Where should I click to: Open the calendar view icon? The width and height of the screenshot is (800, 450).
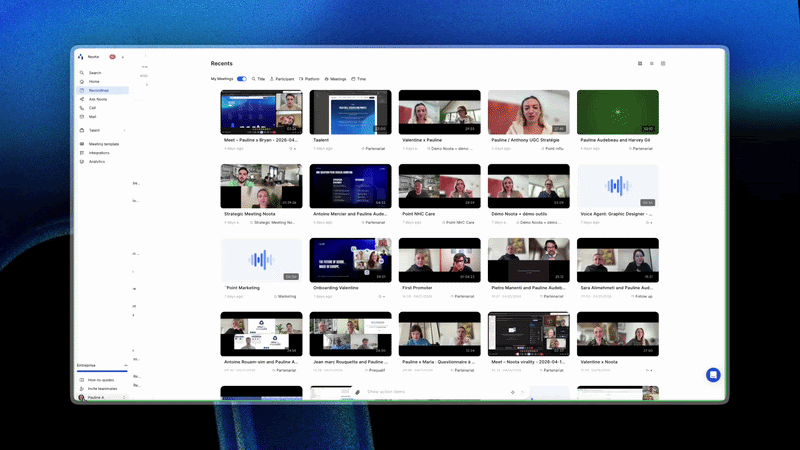663,63
